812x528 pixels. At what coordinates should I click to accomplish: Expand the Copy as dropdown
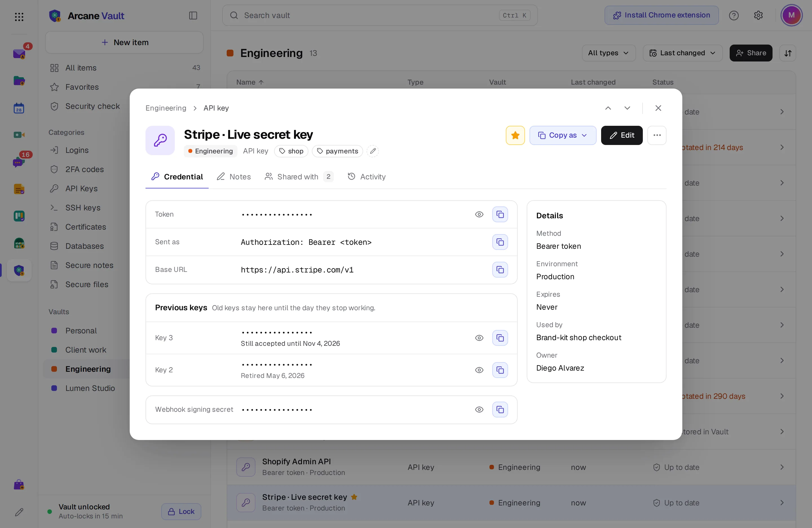[x=562, y=135]
